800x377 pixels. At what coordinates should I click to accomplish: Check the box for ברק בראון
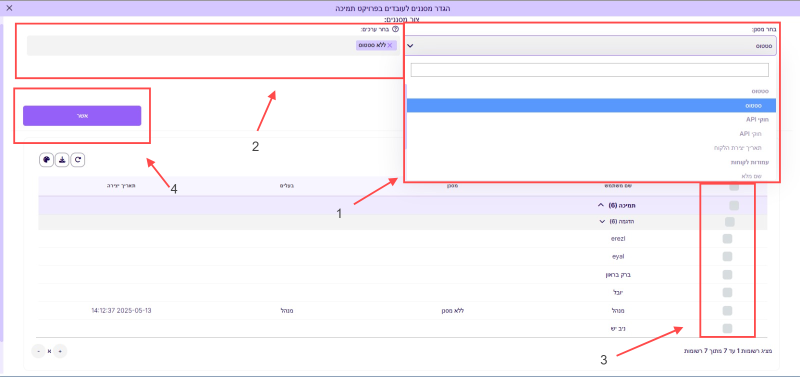(728, 274)
